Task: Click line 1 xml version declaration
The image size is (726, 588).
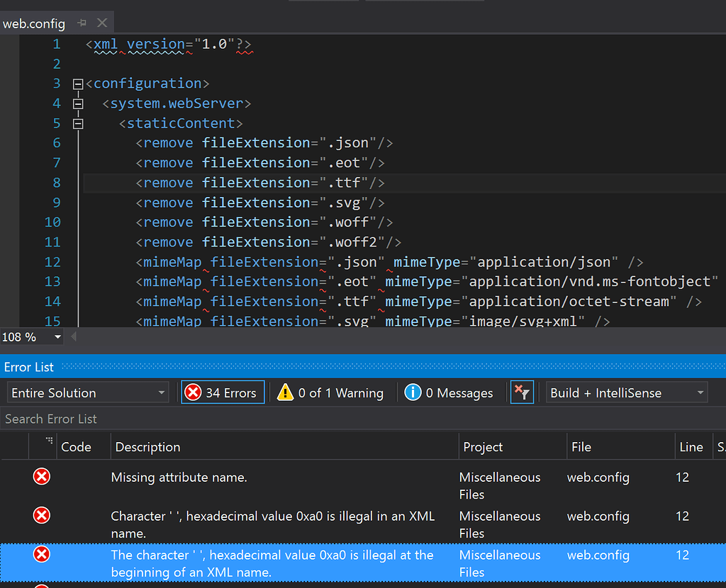Action: pos(169,45)
